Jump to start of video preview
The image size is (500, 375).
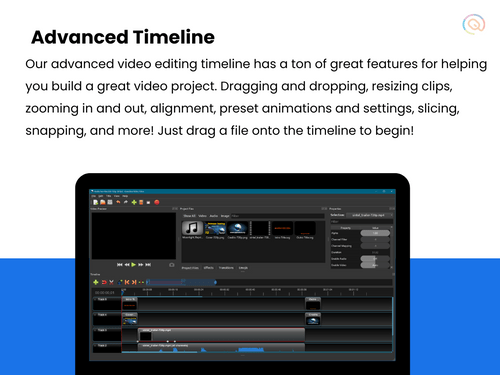pos(119,265)
